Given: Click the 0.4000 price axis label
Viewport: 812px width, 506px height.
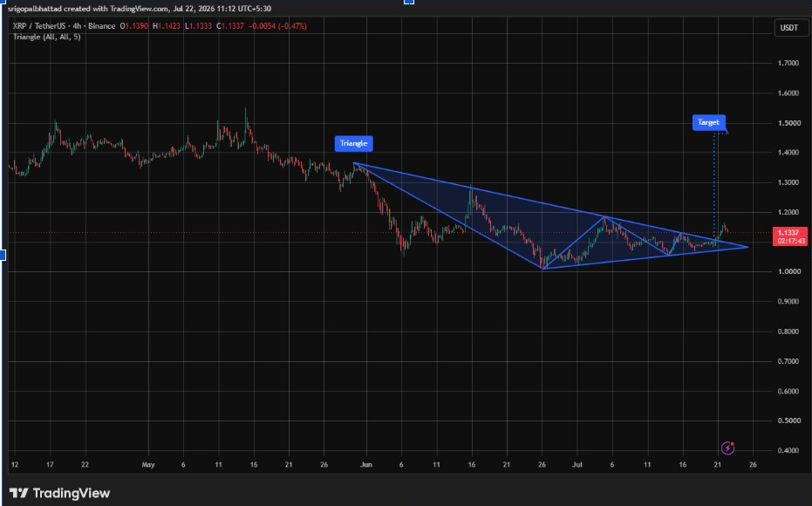Looking at the screenshot, I should pyautogui.click(x=788, y=450).
